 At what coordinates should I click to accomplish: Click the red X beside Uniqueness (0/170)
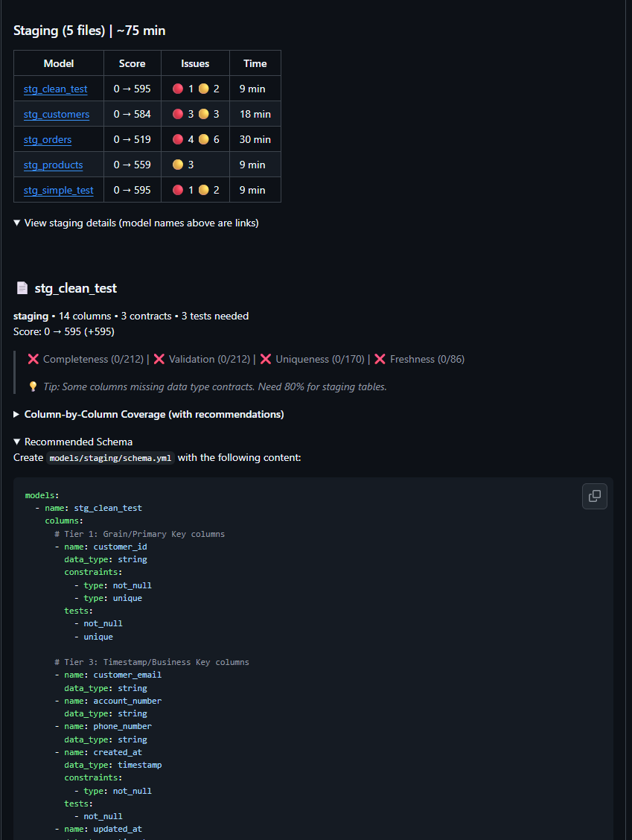pyautogui.click(x=266, y=359)
